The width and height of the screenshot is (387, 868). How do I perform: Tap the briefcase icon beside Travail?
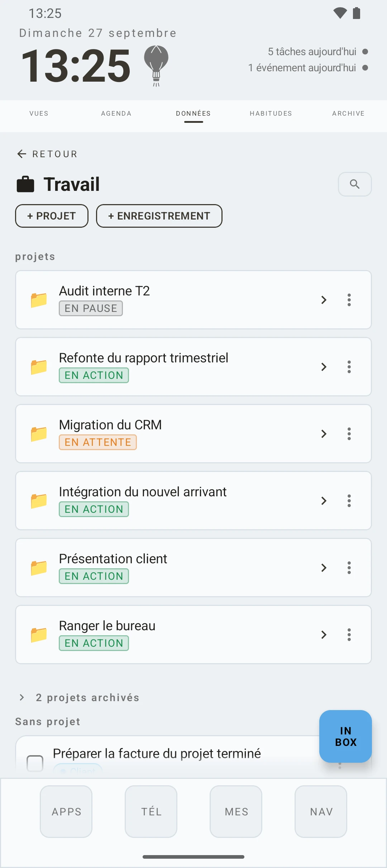click(x=25, y=184)
